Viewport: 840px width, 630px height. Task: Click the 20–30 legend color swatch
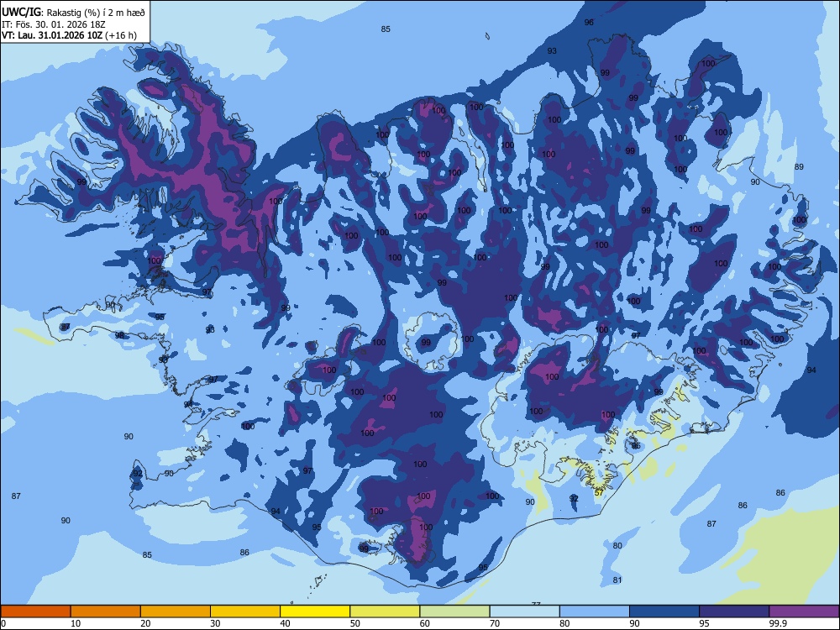[176, 612]
